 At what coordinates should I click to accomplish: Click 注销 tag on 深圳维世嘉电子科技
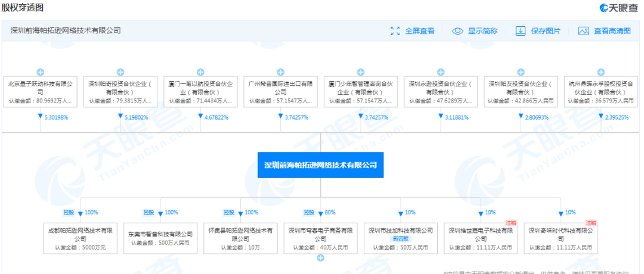pyautogui.click(x=511, y=223)
